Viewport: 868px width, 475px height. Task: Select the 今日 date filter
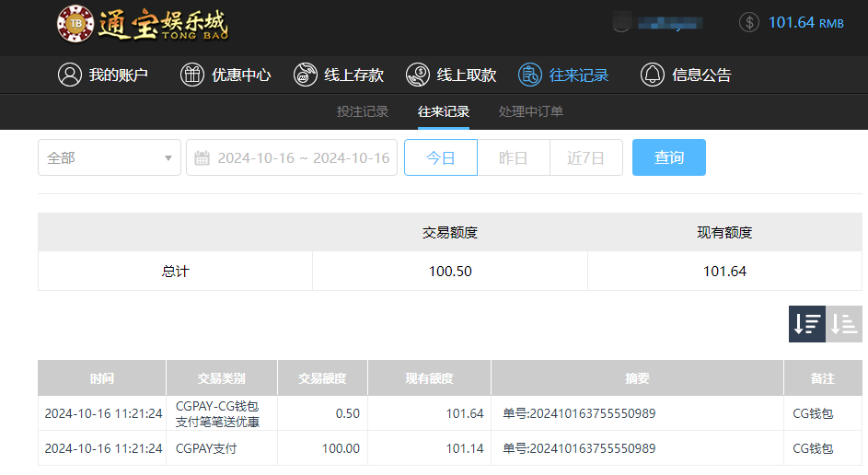[x=441, y=157]
